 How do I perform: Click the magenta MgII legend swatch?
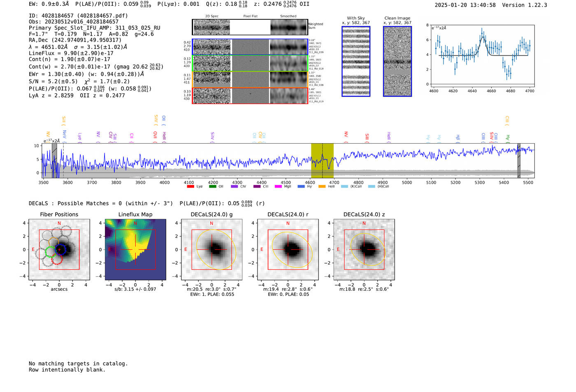point(279,186)
